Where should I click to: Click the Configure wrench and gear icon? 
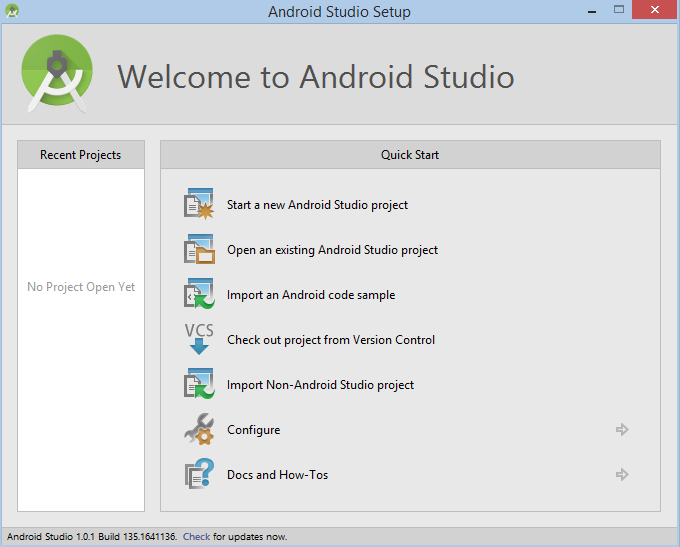199,429
